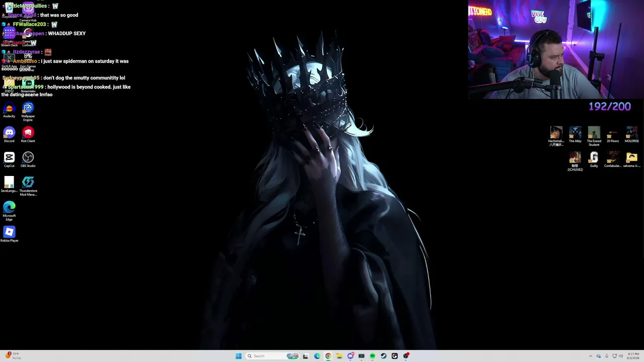Launch Microsoft Edge from the desktop
Image resolution: width=644 pixels, height=362 pixels.
tap(9, 211)
